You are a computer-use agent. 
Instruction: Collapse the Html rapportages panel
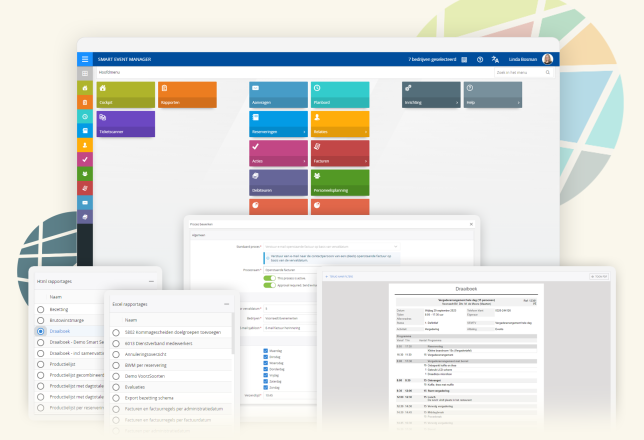(x=151, y=281)
